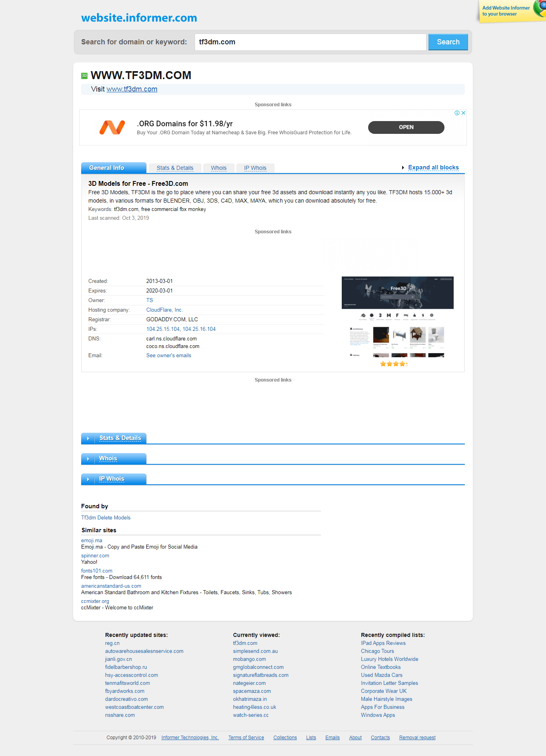Open watch-series.cc link

coord(251,715)
